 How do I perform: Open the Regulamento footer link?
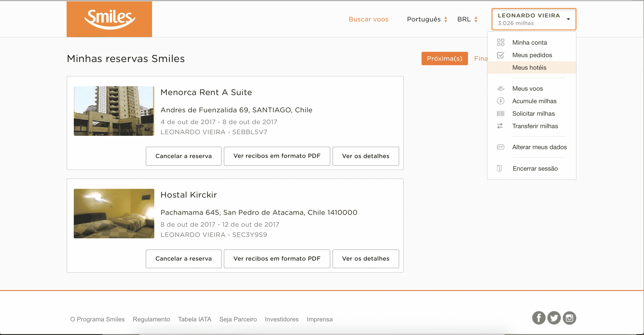151,319
